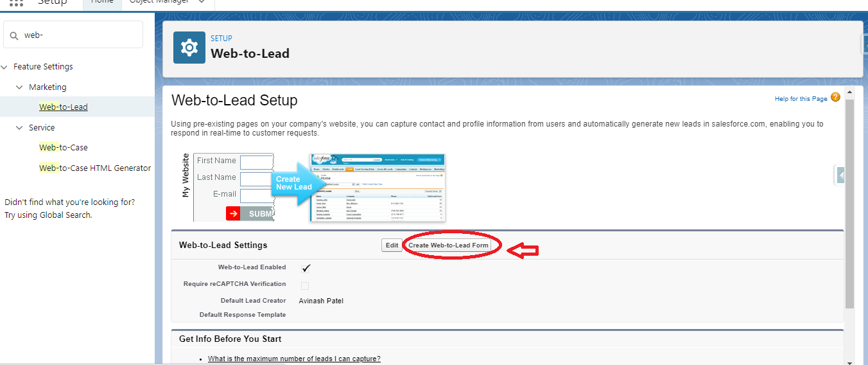Click the Quick Find magnifier icon

point(14,36)
